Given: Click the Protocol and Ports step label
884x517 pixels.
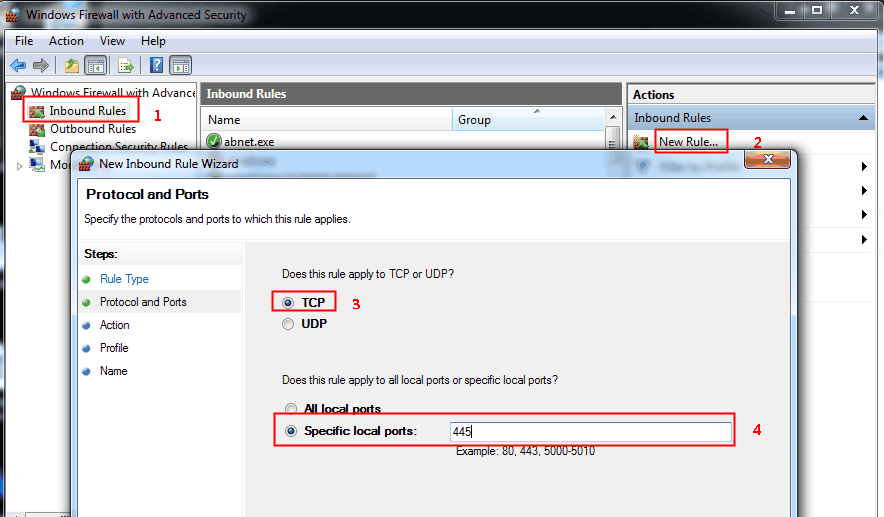Looking at the screenshot, I should coord(143,302).
